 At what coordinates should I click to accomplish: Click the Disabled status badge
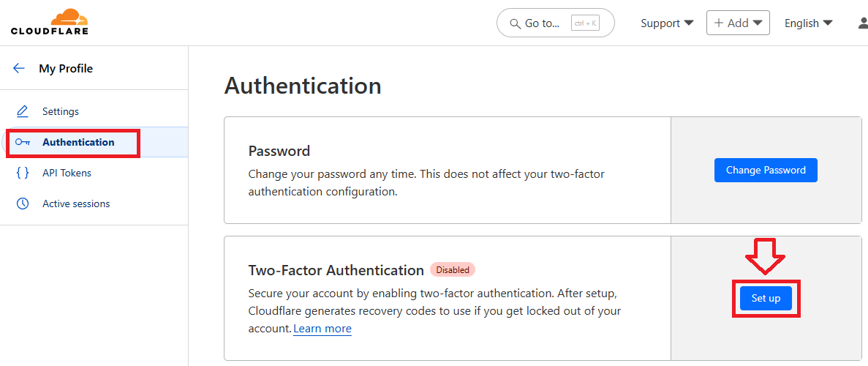[453, 269]
